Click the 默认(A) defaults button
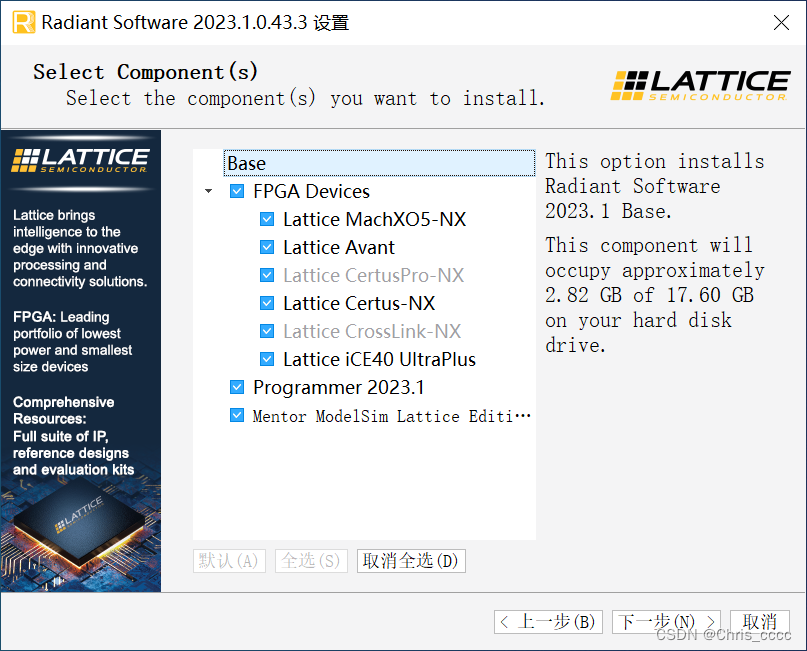The width and height of the screenshot is (807, 651). pos(228,560)
